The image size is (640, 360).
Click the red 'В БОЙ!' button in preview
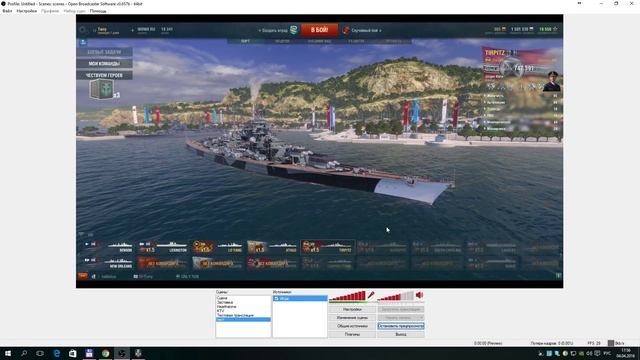pyautogui.click(x=319, y=30)
